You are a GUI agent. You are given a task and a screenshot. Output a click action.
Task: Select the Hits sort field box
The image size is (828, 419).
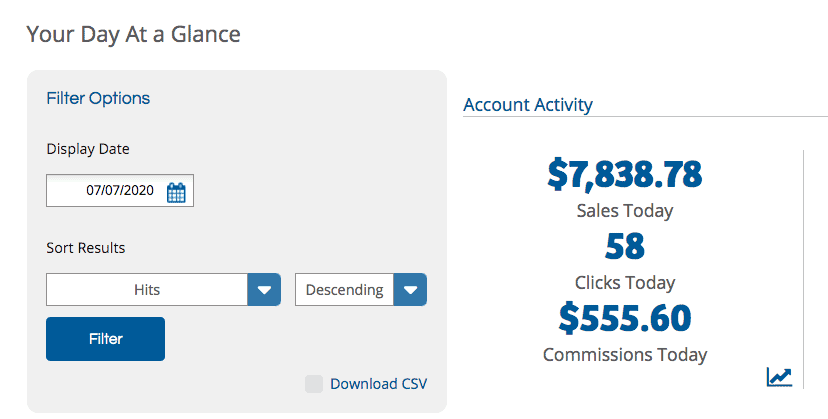(147, 290)
